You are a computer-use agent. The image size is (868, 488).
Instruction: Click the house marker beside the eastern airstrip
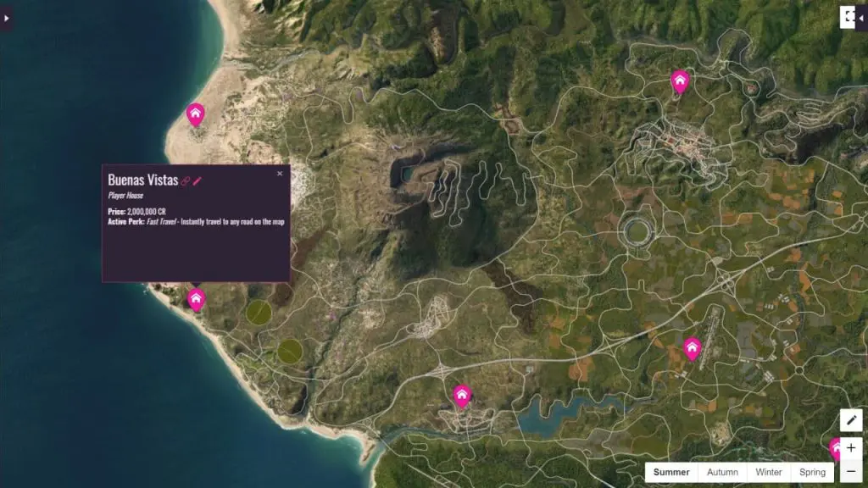[692, 347]
